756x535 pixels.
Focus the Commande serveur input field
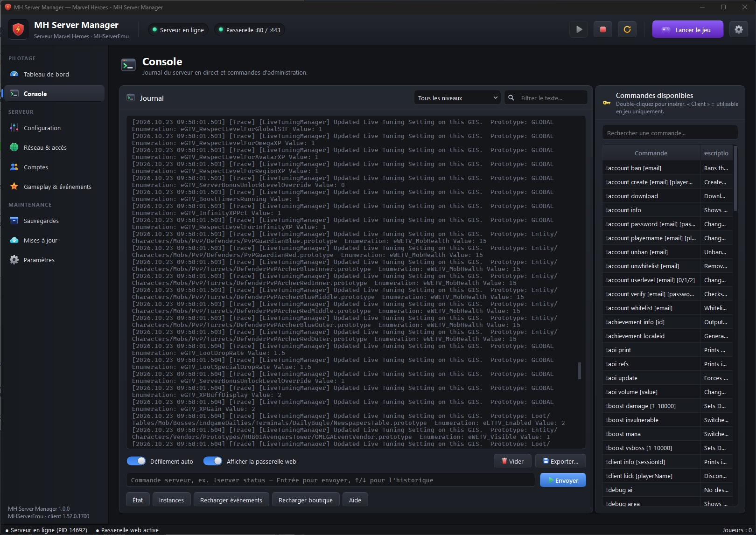coord(330,480)
